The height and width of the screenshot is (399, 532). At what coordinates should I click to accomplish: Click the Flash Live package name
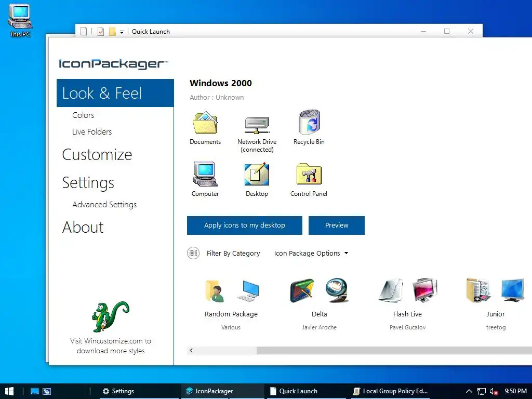pos(407,314)
